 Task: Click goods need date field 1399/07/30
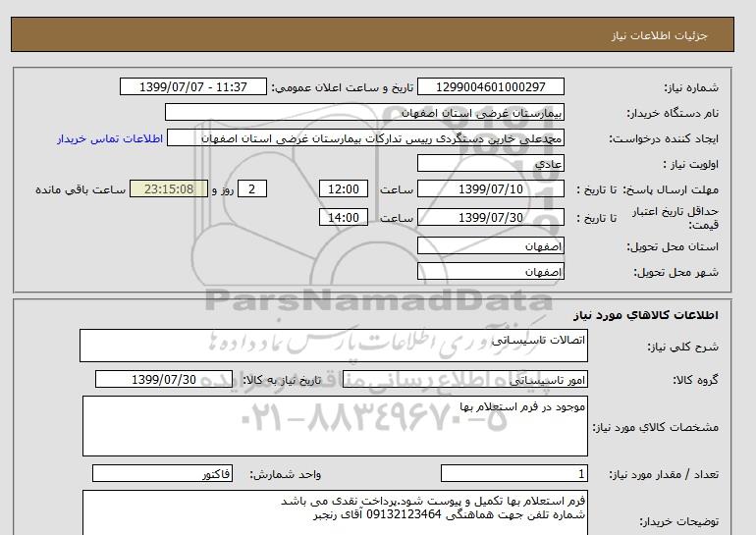coord(164,379)
